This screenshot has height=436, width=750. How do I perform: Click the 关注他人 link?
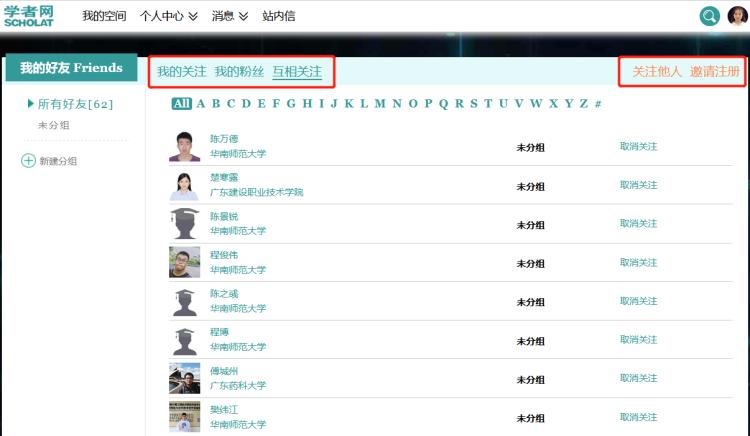pos(657,72)
